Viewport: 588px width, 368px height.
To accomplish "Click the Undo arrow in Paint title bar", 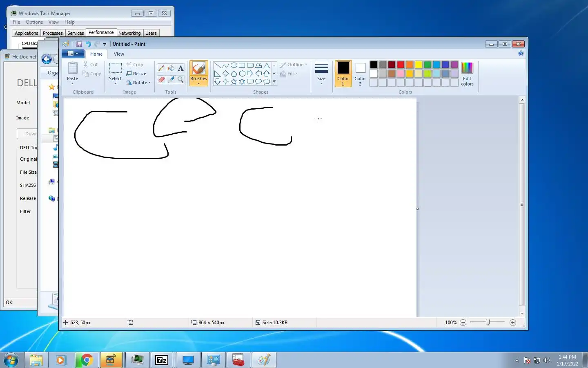I will click(88, 44).
